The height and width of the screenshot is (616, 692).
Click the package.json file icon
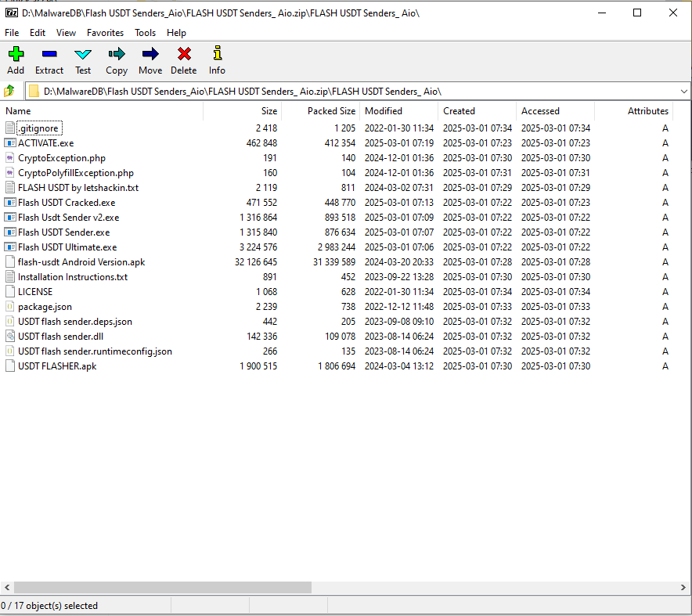point(9,307)
